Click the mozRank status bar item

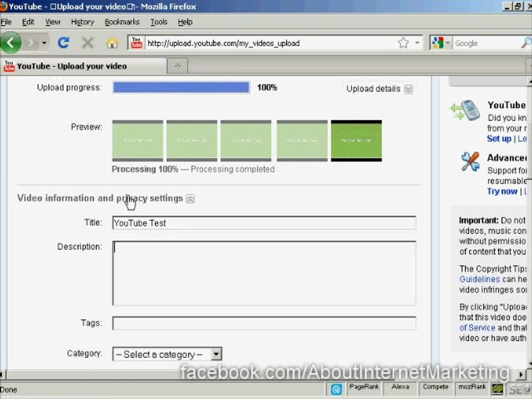click(x=472, y=387)
